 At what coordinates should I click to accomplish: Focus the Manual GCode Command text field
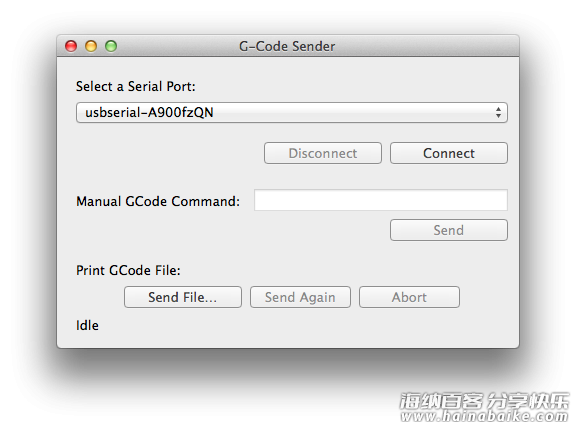point(381,200)
